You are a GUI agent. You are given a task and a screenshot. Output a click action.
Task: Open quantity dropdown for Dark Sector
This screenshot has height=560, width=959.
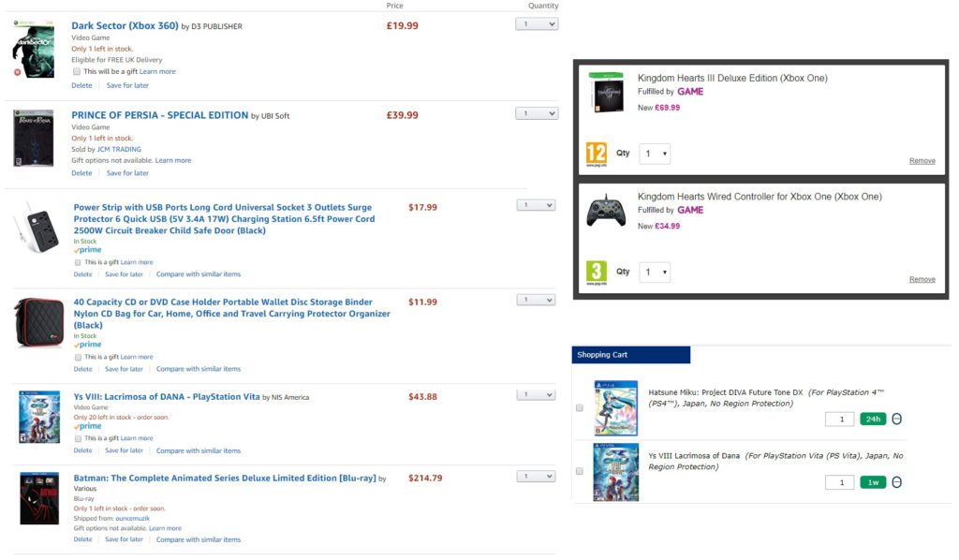point(537,24)
